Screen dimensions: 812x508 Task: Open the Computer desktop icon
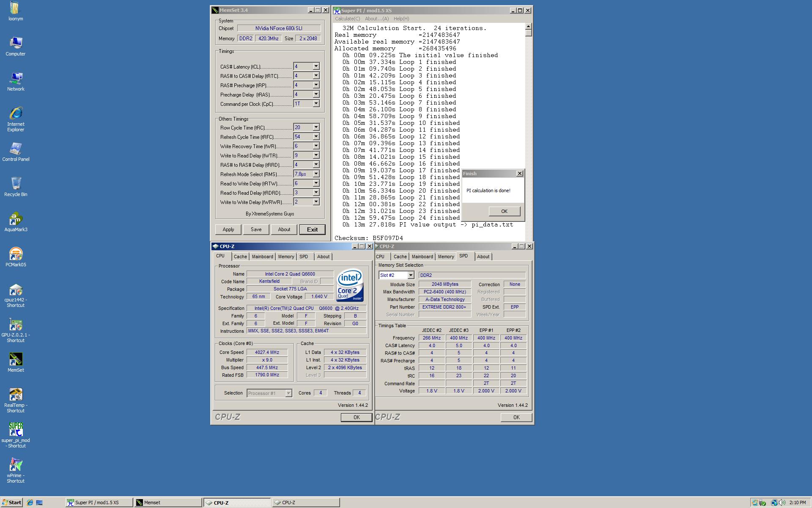pyautogui.click(x=15, y=46)
